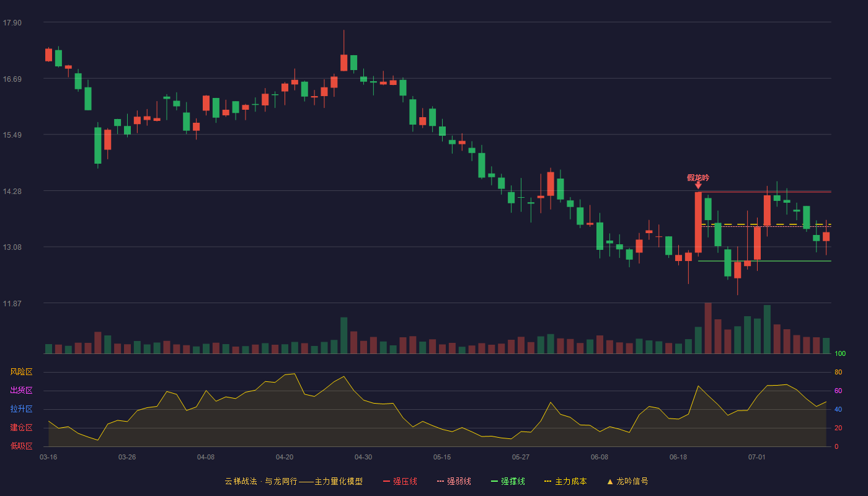Click the 04-20 date label

click(x=285, y=457)
